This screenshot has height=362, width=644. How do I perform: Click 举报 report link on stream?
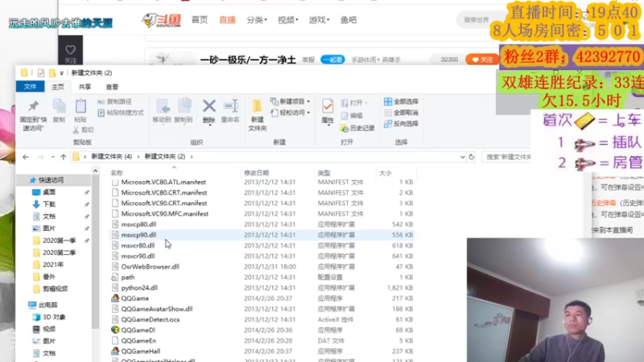click(x=308, y=60)
